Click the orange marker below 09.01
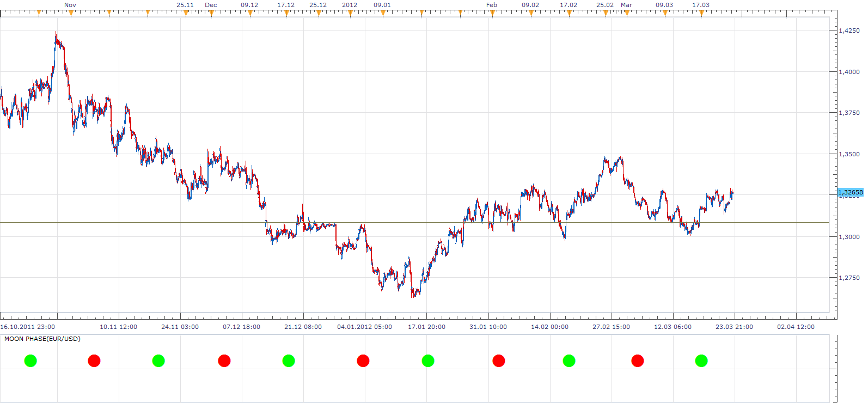Image resolution: width=868 pixels, height=403 pixels. (x=383, y=13)
